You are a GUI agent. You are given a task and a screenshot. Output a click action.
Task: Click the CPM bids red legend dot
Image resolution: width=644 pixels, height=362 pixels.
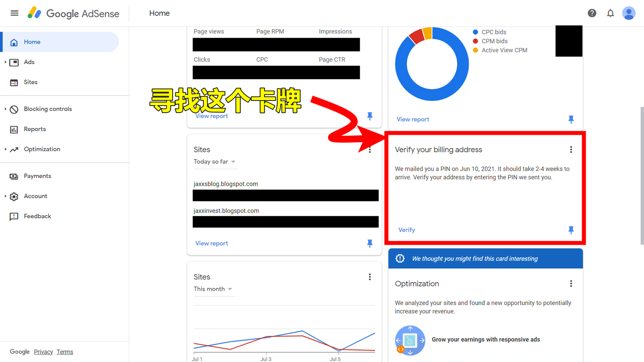click(475, 41)
